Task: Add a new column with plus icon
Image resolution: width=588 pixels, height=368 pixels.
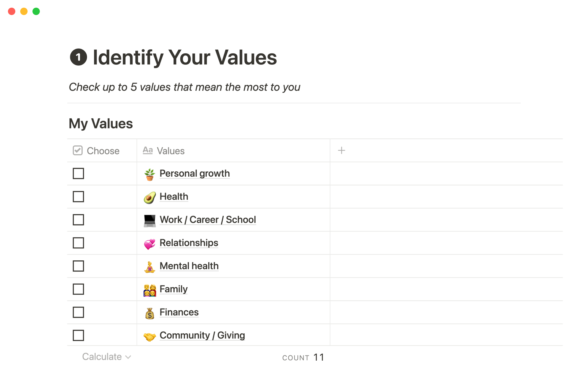Action: point(341,151)
